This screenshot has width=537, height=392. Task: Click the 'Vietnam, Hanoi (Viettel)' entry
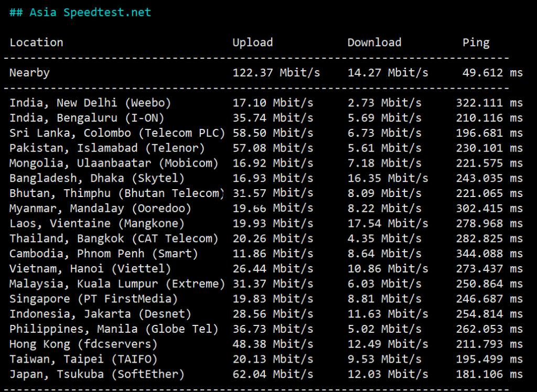tap(90, 269)
